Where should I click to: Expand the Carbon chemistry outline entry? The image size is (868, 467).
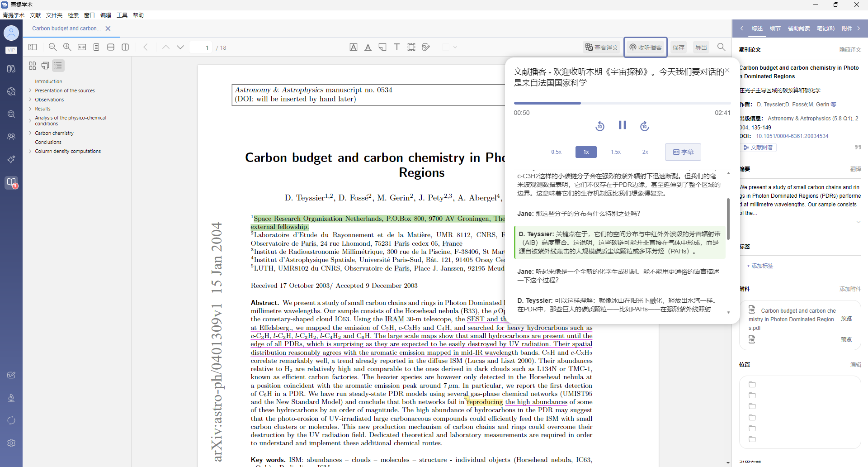tap(30, 133)
